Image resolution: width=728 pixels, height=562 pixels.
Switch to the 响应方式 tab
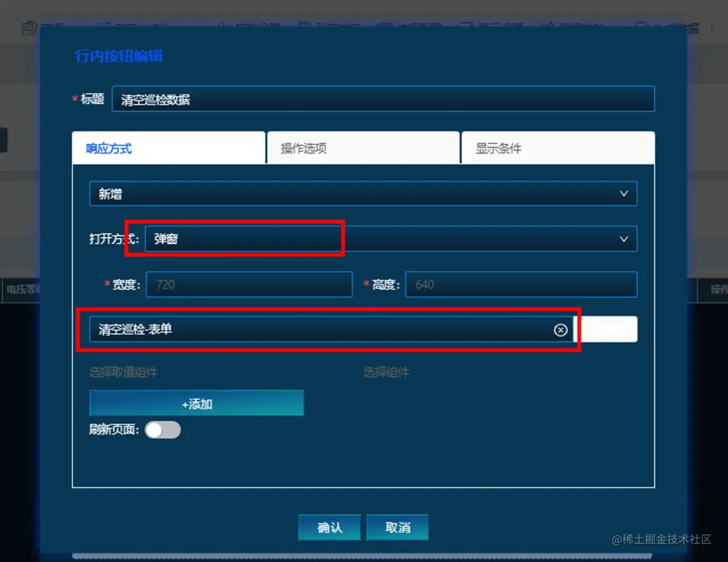coord(169,148)
